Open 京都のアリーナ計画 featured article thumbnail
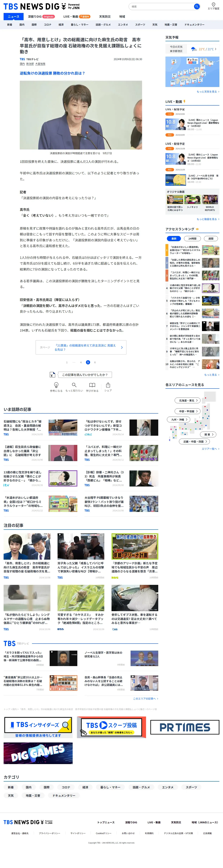This screenshot has height=868, width=223. click(135, 546)
